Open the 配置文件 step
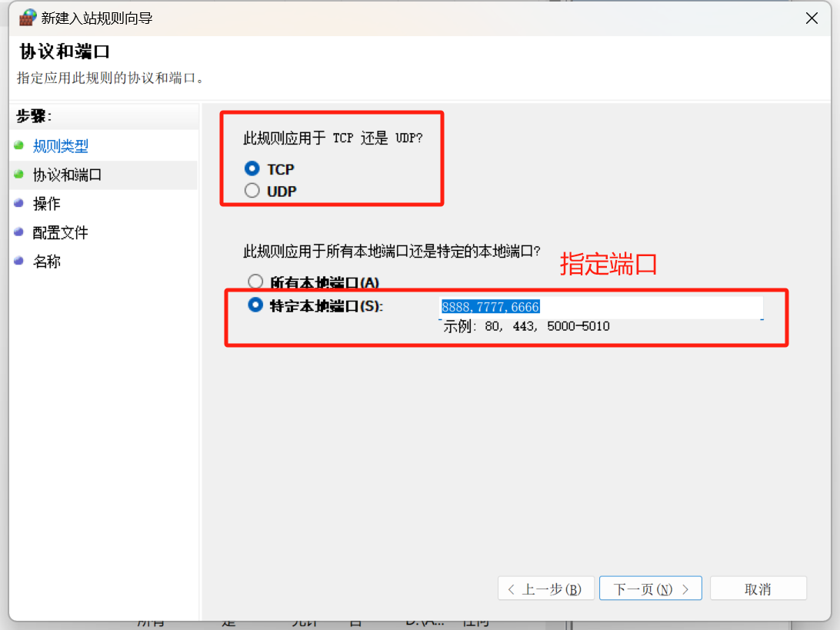Screen dimensions: 840x630 click(60, 232)
